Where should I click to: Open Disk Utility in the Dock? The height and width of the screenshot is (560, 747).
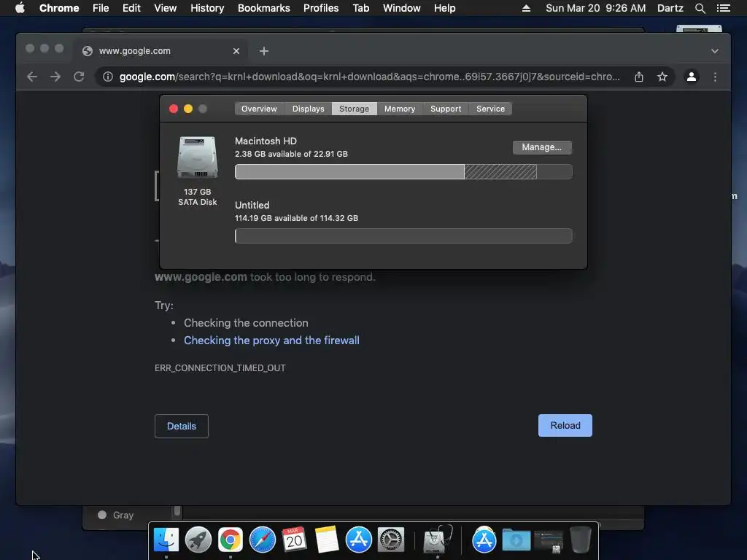pyautogui.click(x=438, y=540)
